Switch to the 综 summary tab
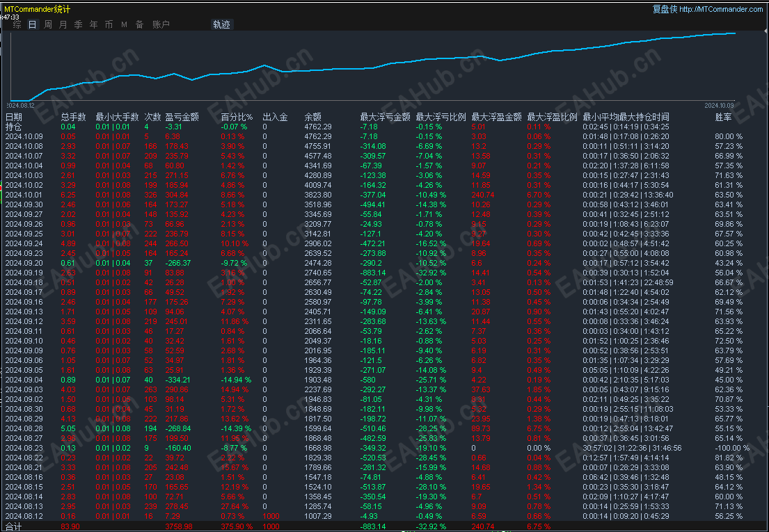The image size is (769, 532). tap(17, 24)
